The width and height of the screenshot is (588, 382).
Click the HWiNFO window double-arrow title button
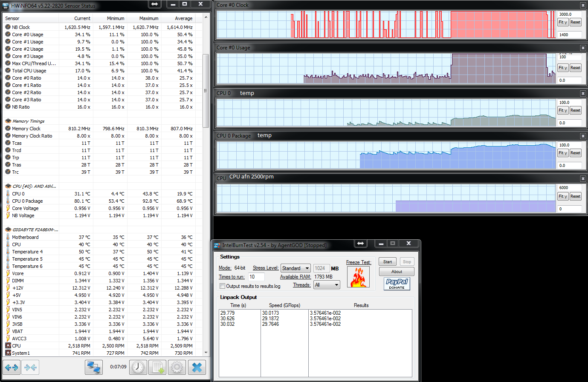click(155, 4)
